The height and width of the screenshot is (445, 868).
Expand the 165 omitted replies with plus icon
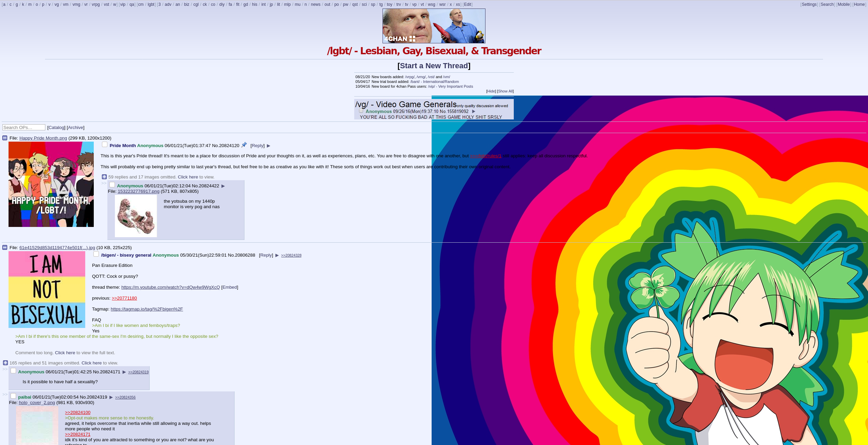coord(5,363)
